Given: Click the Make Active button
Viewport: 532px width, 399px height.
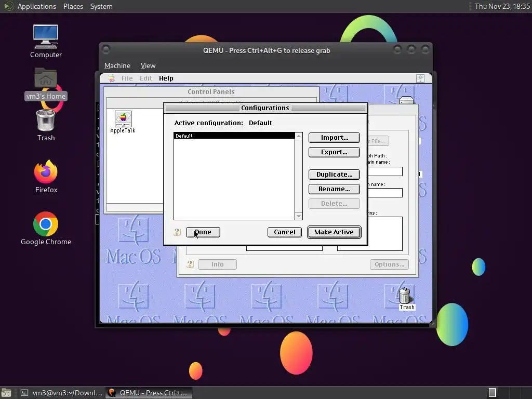Looking at the screenshot, I should click(x=334, y=232).
